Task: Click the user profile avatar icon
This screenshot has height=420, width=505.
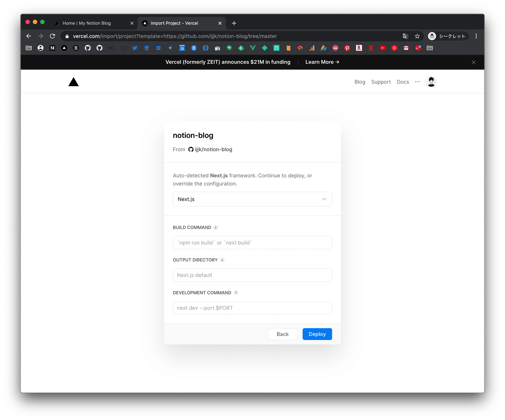Action: [432, 82]
